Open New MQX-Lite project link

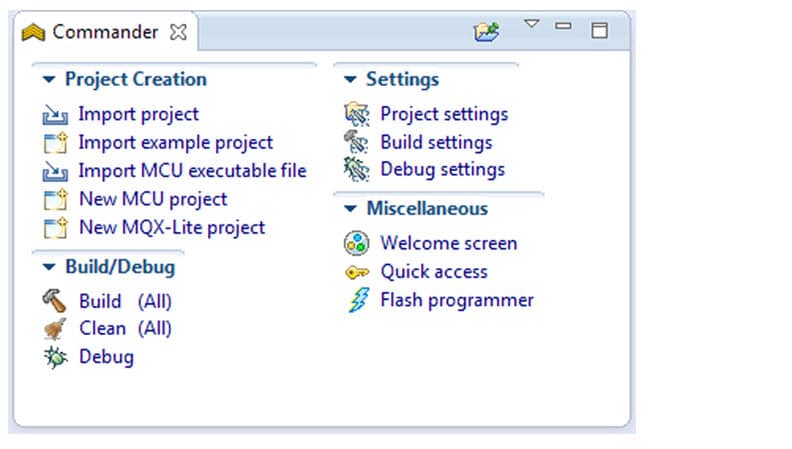tap(171, 227)
